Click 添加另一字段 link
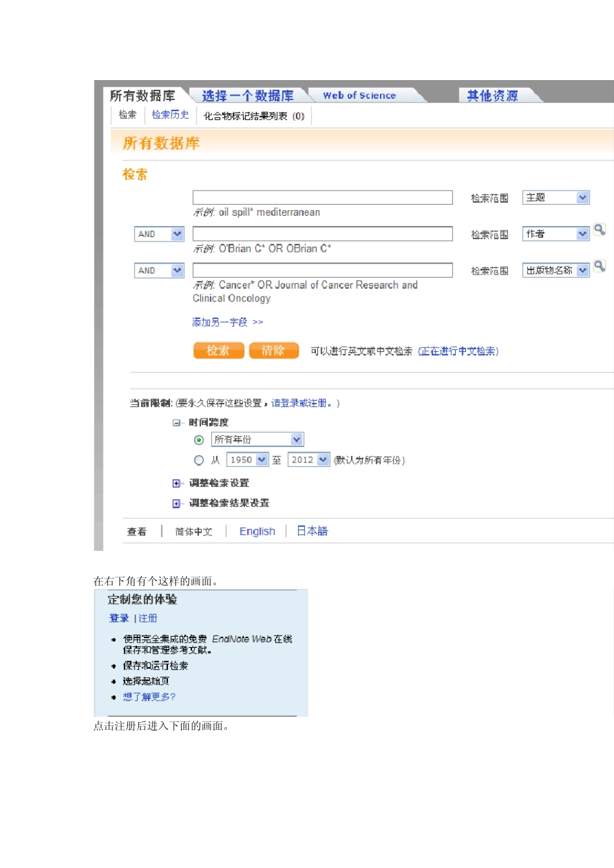 coord(228,322)
